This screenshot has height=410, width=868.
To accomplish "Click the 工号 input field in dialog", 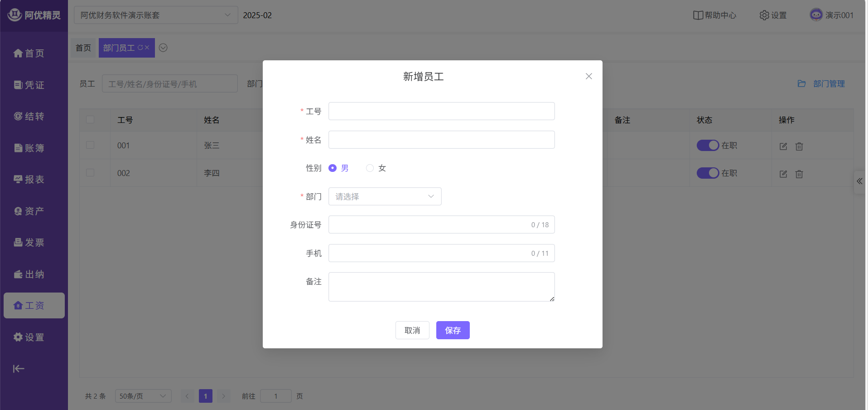I will [441, 111].
